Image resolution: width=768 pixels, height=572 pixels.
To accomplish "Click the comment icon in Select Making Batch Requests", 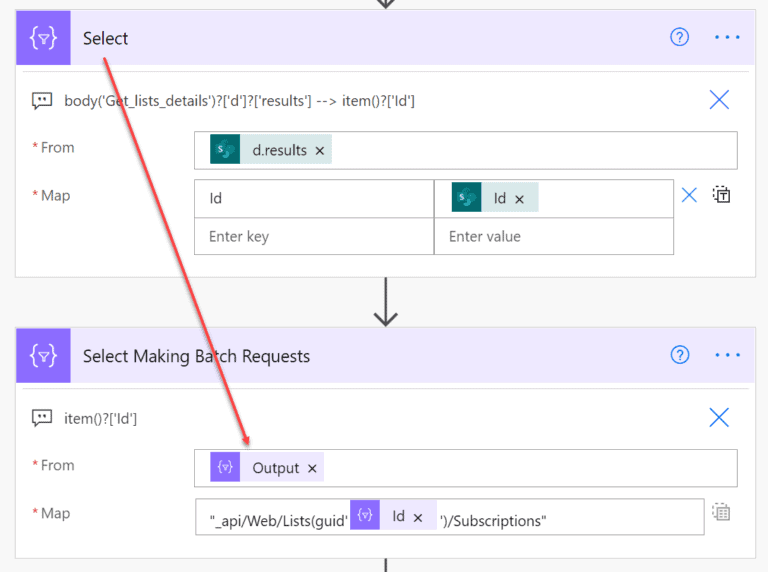I will [42, 418].
